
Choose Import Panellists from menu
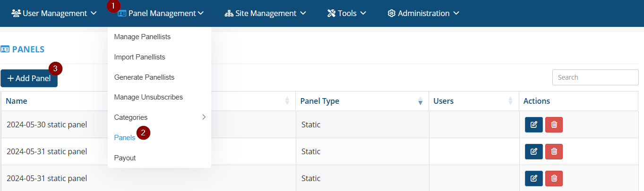click(139, 57)
